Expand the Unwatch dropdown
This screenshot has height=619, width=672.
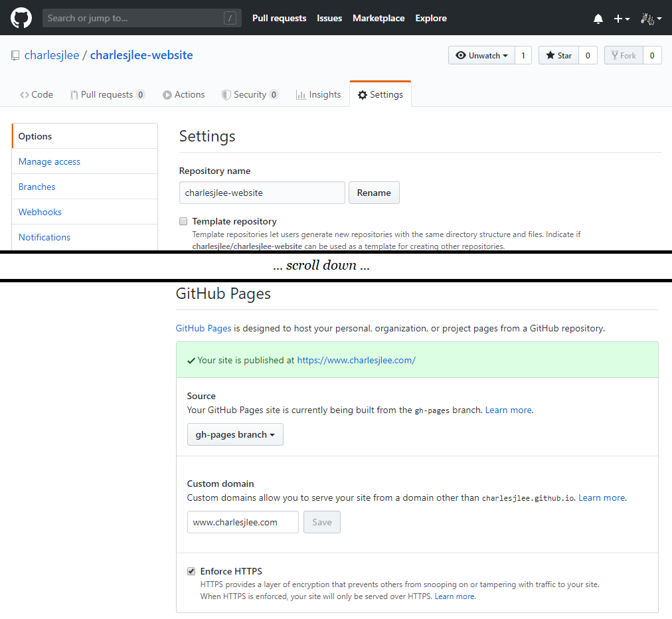click(482, 56)
